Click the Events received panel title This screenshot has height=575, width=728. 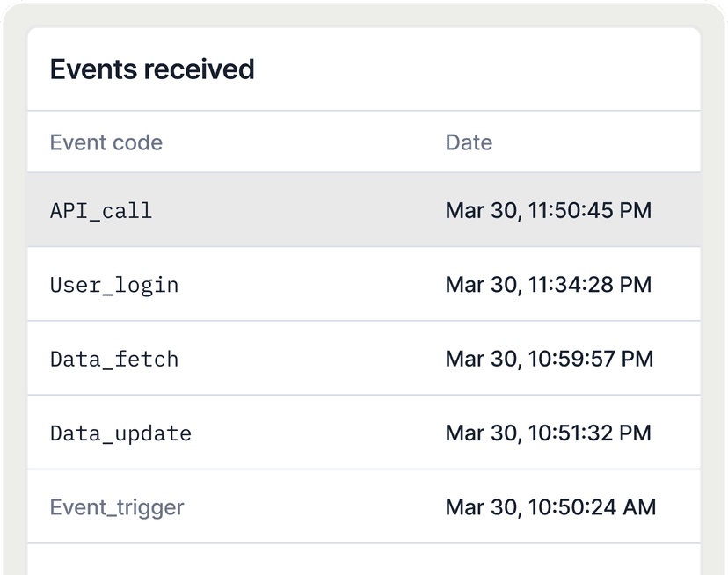click(152, 69)
